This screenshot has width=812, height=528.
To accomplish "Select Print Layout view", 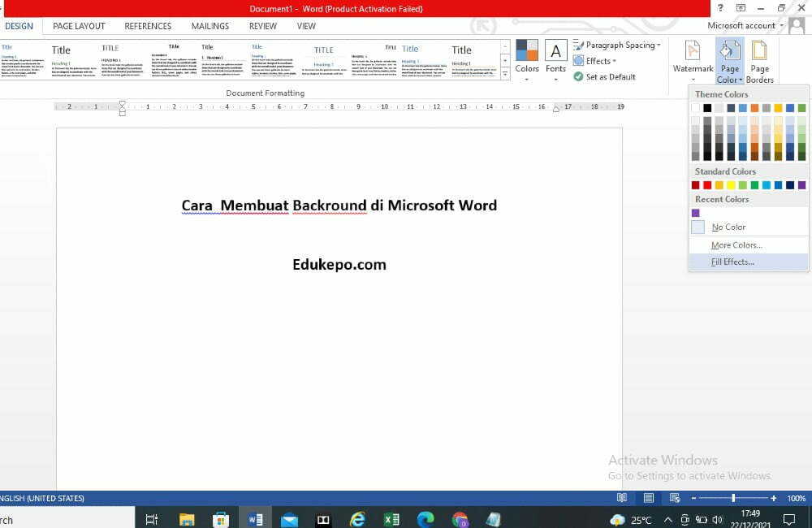I will pyautogui.click(x=648, y=497).
